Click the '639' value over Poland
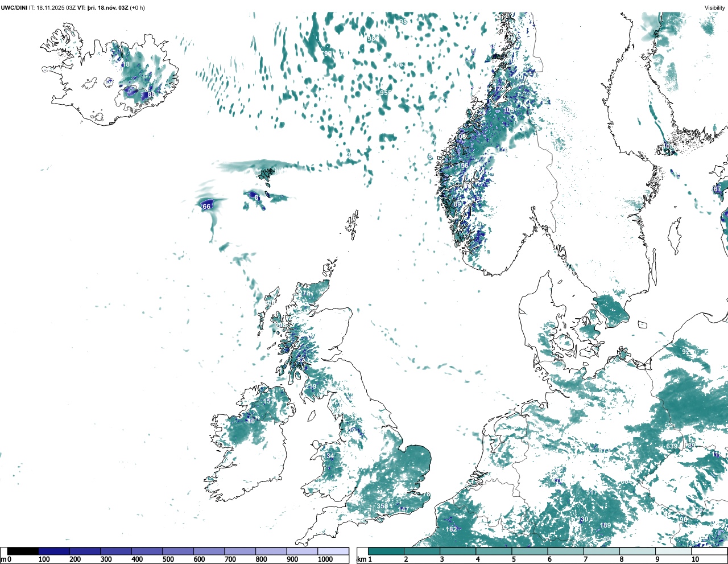Image resolution: width=728 pixels, height=564 pixels. (672, 446)
